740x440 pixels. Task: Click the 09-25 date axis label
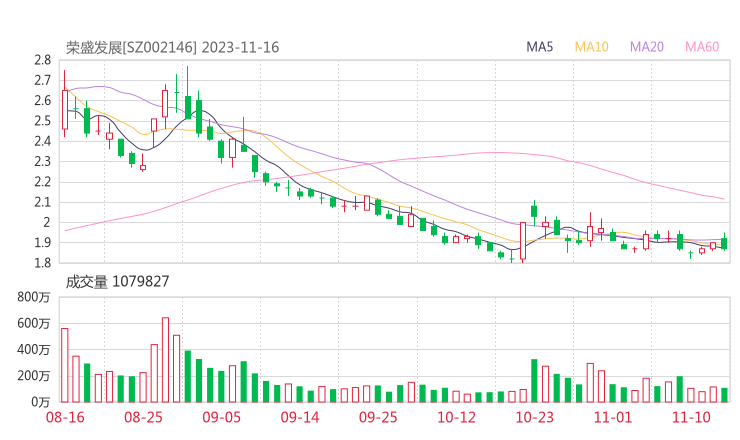pyautogui.click(x=378, y=417)
